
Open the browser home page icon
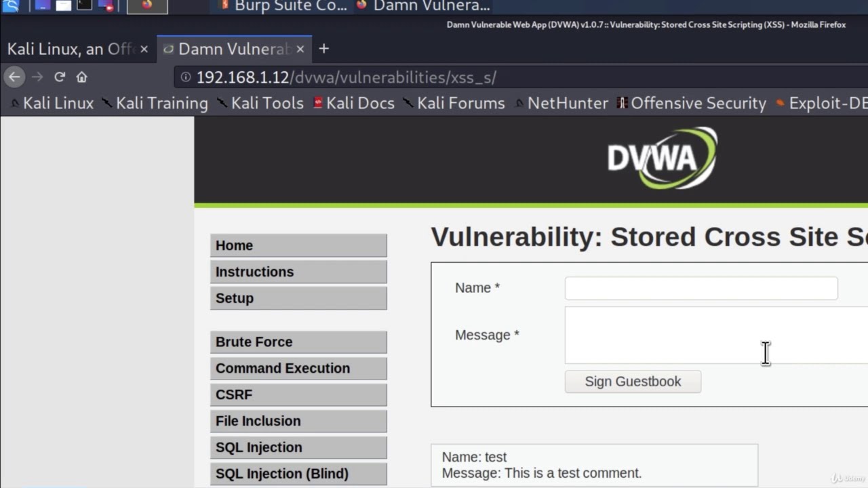tap(81, 77)
